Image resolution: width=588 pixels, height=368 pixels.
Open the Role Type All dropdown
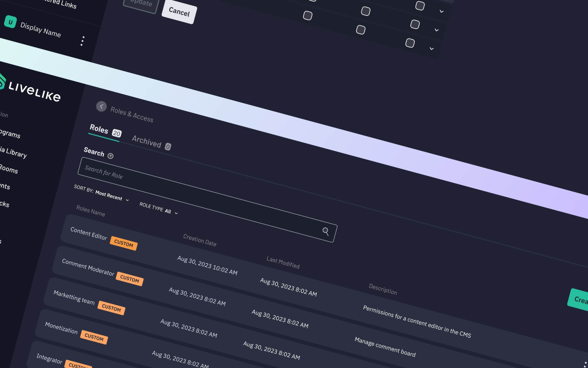pos(159,208)
